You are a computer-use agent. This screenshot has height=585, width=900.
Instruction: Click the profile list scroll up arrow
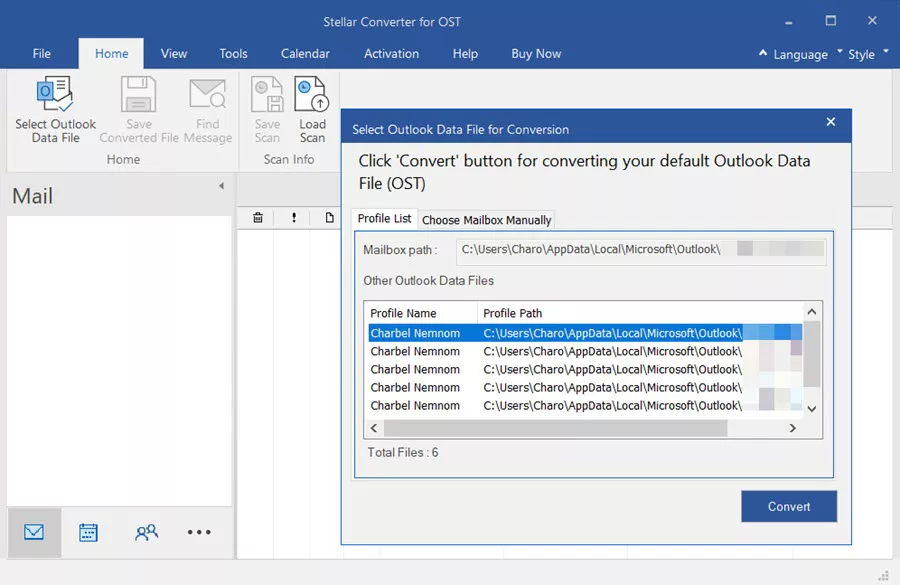point(812,312)
